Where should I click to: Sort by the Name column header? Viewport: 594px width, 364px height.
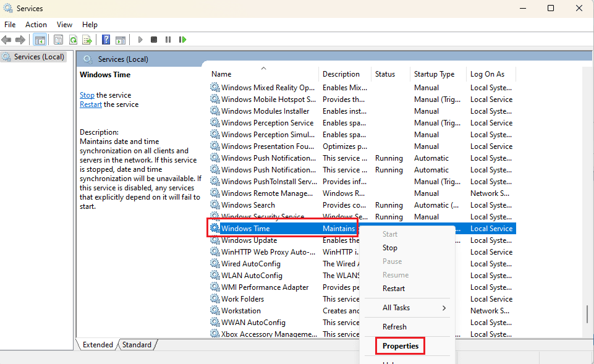pos(264,74)
